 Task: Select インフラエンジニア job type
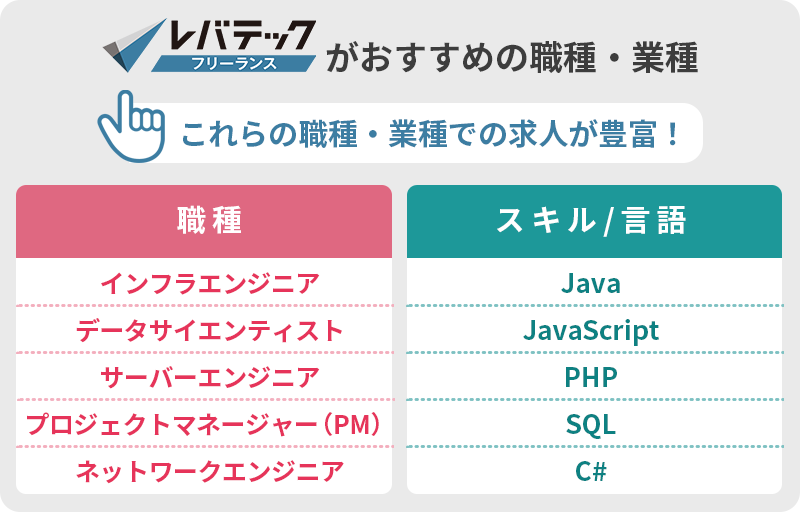tap(210, 284)
